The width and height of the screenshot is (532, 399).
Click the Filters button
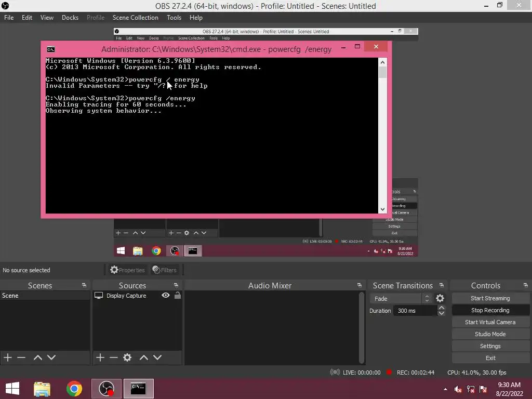pos(165,270)
